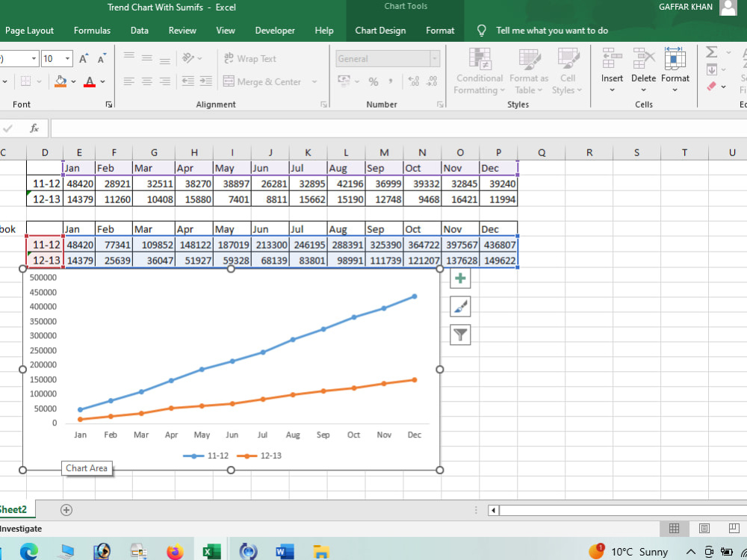Open Chart Filters funnel button
Viewport: 747px width, 560px height.
click(460, 335)
